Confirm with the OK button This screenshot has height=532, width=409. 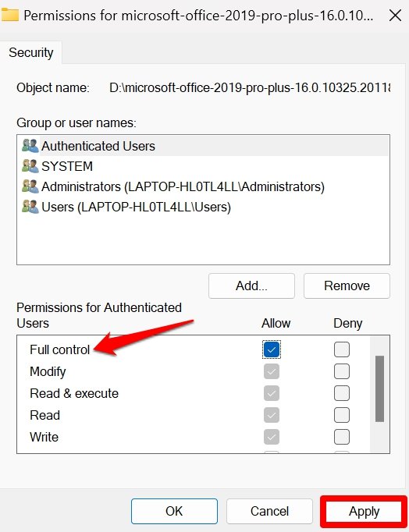(174, 511)
